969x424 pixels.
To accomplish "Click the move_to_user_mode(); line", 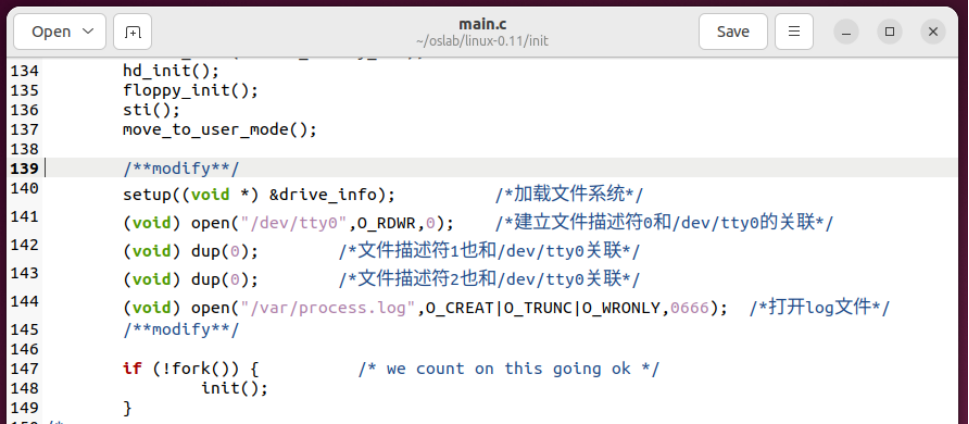I will click(219, 130).
